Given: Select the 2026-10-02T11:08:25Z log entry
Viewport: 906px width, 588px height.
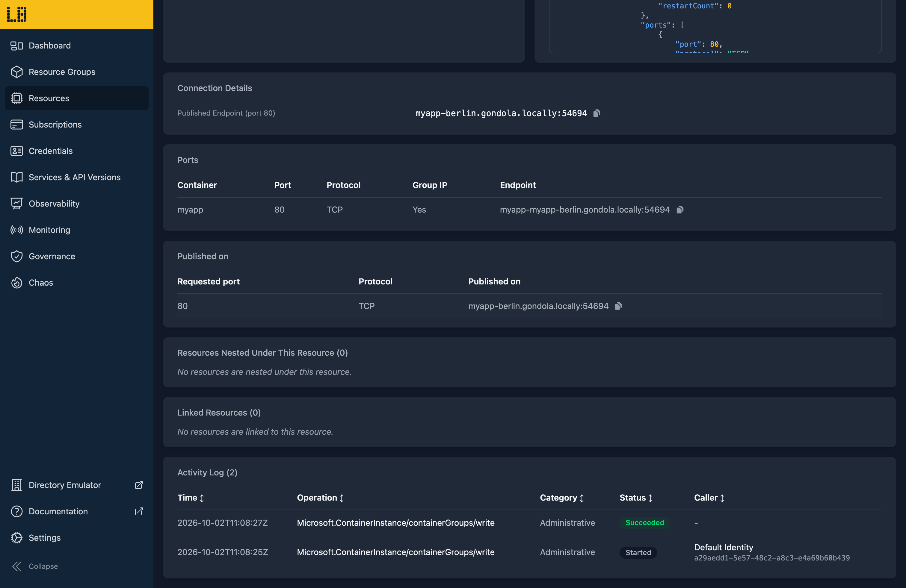Looking at the screenshot, I should click(529, 552).
